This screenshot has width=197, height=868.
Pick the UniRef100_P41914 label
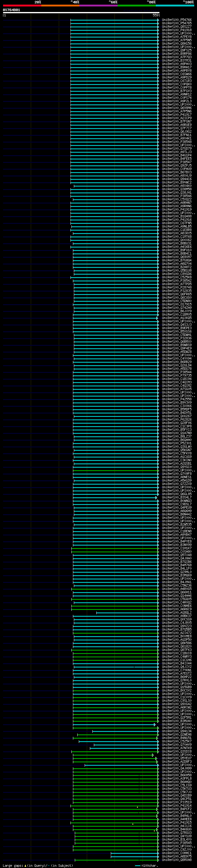(176, 805)
